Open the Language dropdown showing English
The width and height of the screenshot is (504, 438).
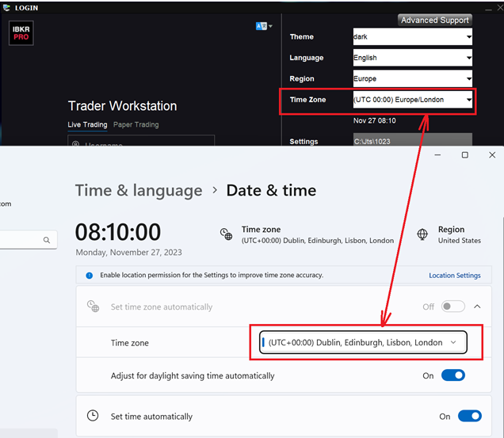413,58
